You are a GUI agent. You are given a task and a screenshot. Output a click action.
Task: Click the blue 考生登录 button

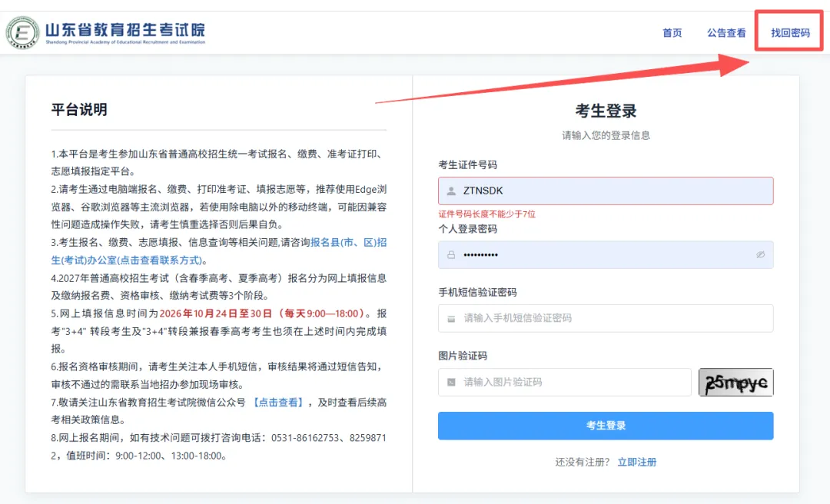pyautogui.click(x=606, y=426)
